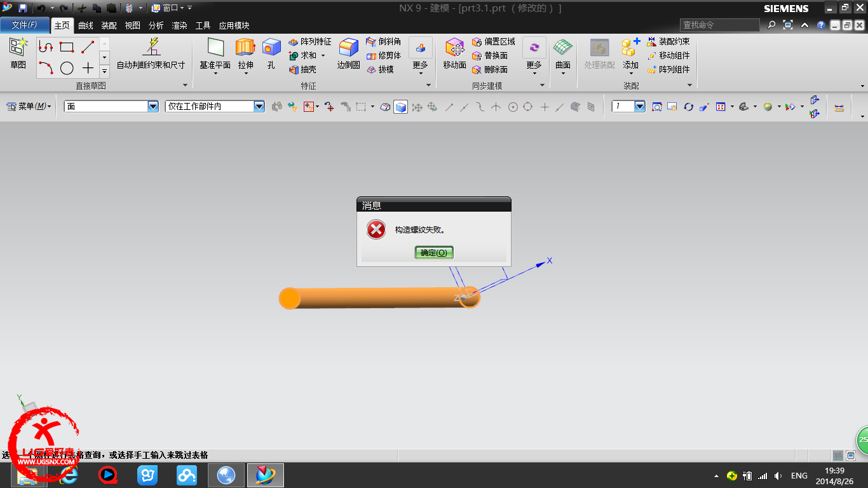Switch to the 曲线 ribbon tab
Image resolution: width=868 pixels, height=488 pixels.
pos(85,25)
